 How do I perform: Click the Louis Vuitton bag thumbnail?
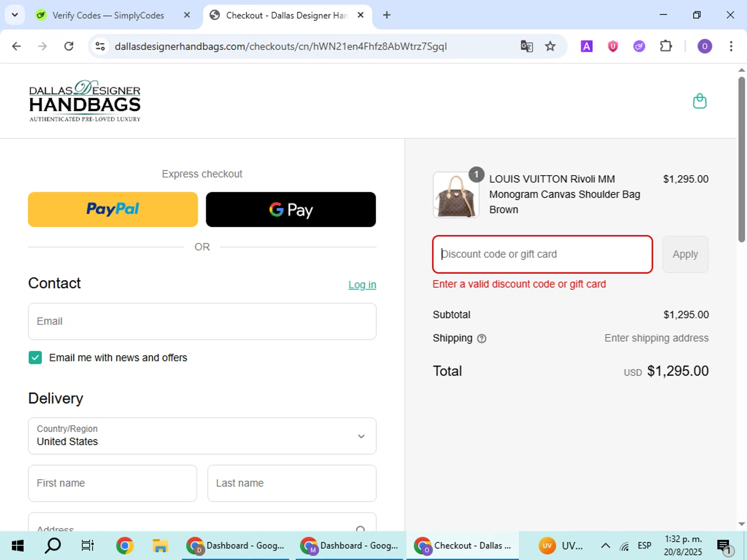click(x=456, y=195)
